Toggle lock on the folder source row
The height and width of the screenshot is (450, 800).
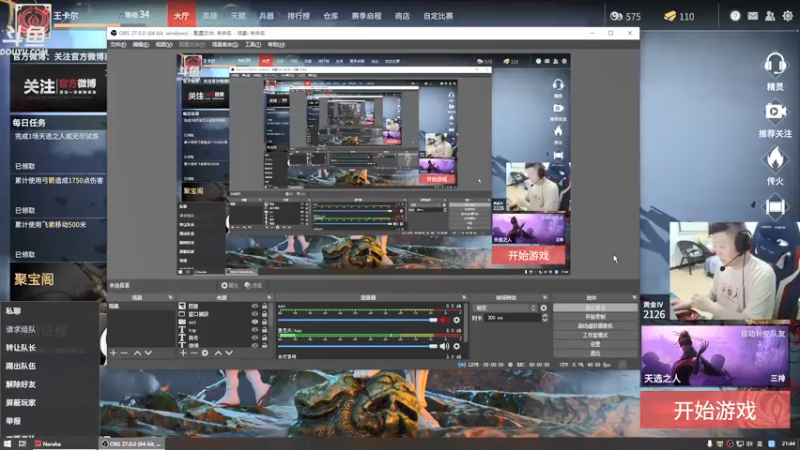(x=264, y=322)
